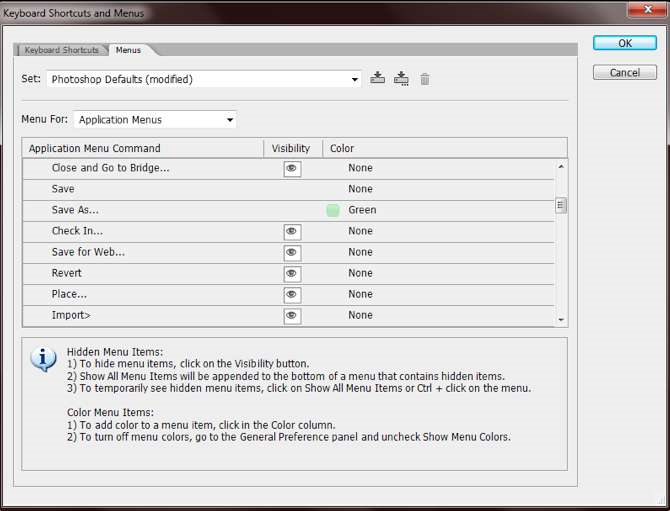Switch to the Keyboard Shortcuts tab
Viewport: 670px width, 511px height.
(x=62, y=50)
